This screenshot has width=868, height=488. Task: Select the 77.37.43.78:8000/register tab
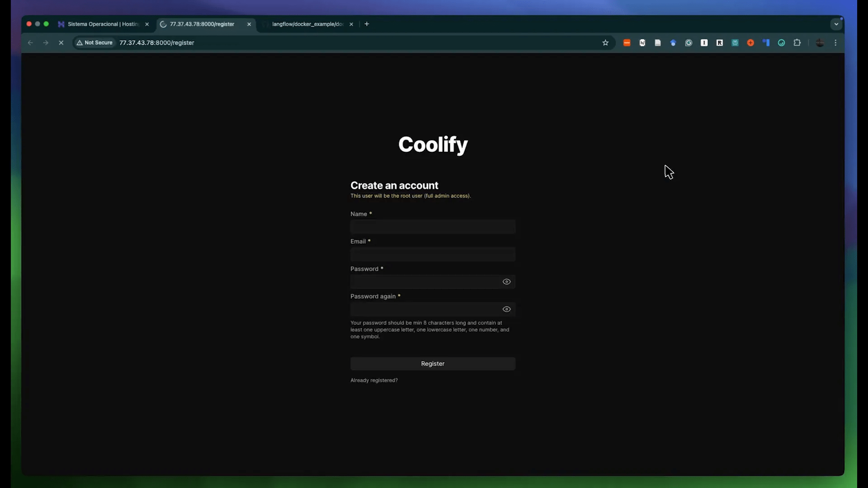(x=202, y=24)
